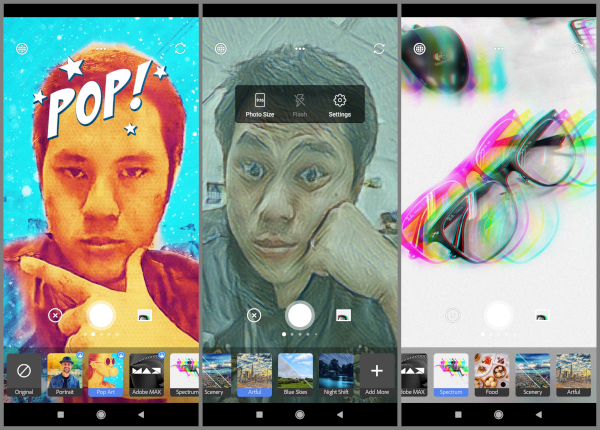Tap the Android back triangle on the Pop Art screen

[141, 414]
